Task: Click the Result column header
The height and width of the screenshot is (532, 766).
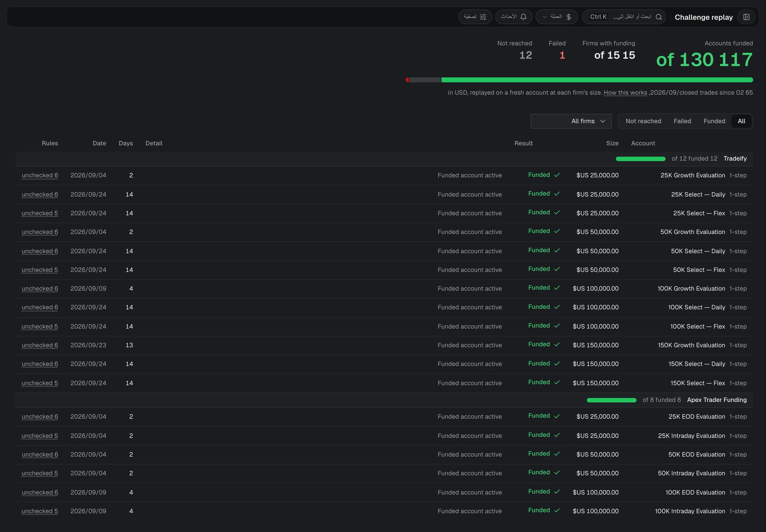Action: 523,143
